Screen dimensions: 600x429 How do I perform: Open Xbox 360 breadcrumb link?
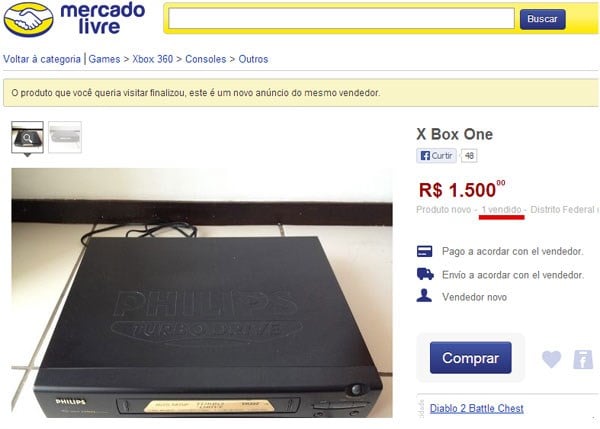pyautogui.click(x=153, y=59)
